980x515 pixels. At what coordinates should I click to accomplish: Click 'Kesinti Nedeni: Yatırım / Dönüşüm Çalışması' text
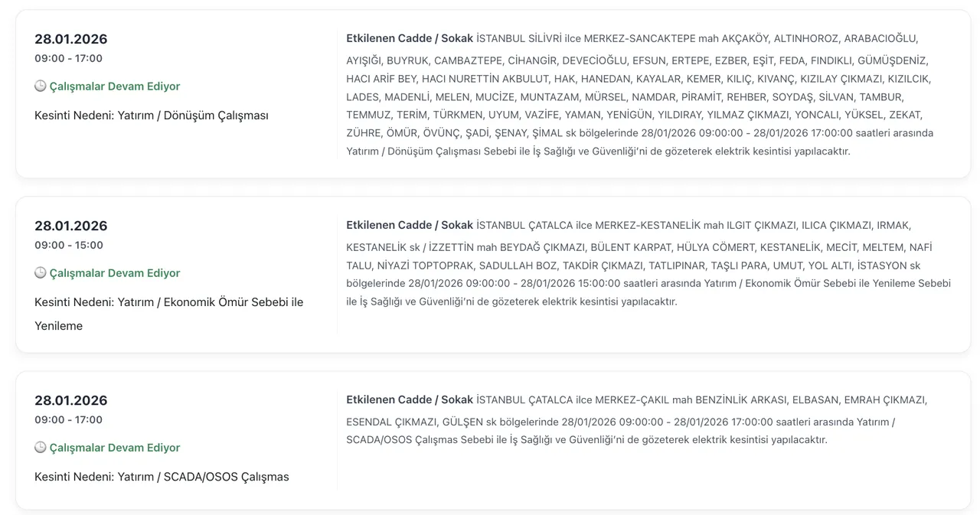tap(152, 116)
